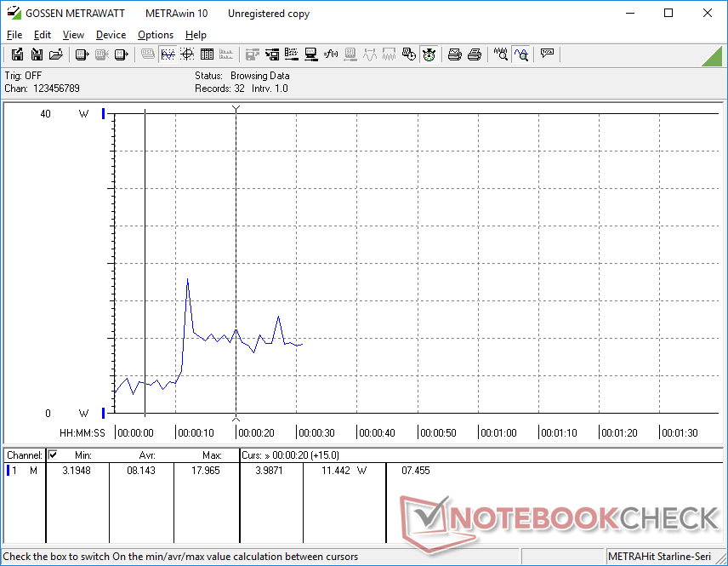This screenshot has height=566, width=728.
Task: Toggle the blue waveform zoom magnifier
Action: click(520, 54)
